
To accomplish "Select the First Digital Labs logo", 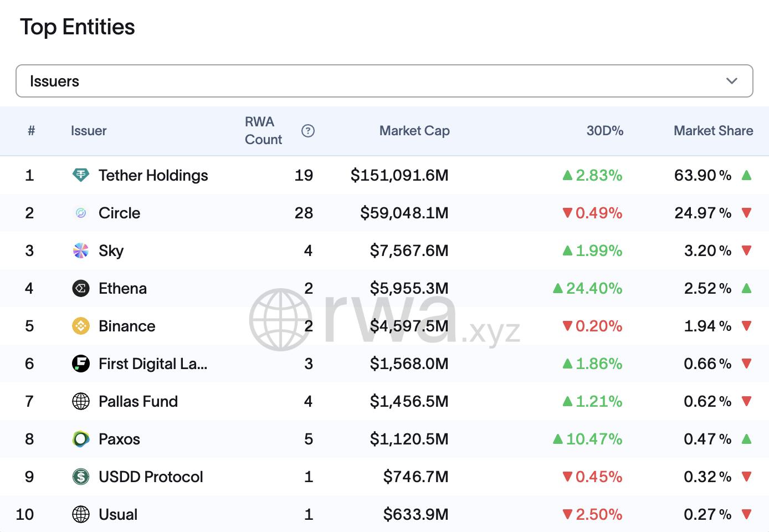I will point(80,364).
